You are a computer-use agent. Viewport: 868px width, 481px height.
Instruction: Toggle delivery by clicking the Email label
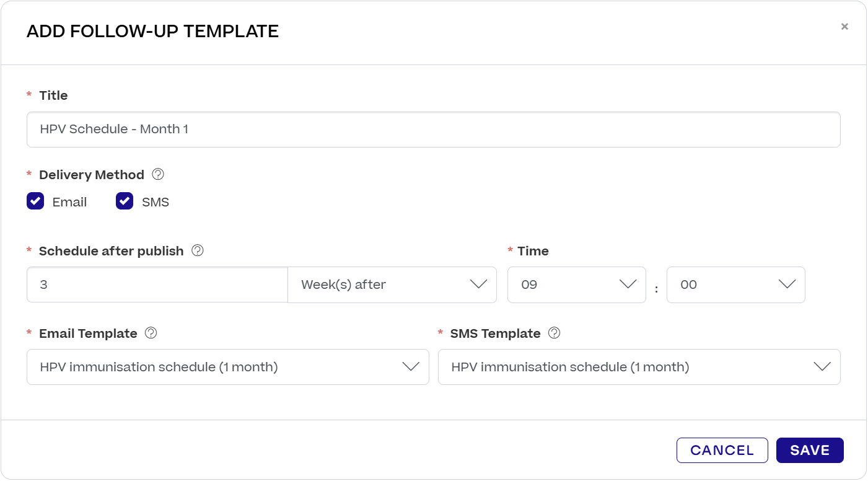pyautogui.click(x=70, y=201)
